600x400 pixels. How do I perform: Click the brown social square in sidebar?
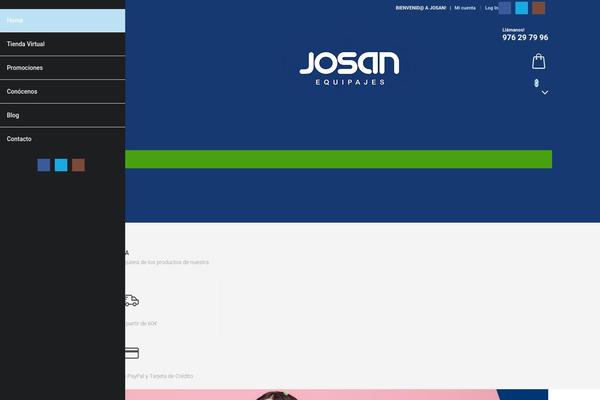point(78,165)
